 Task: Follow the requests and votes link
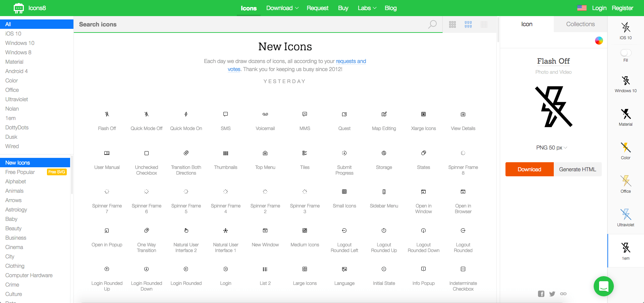tap(351, 61)
